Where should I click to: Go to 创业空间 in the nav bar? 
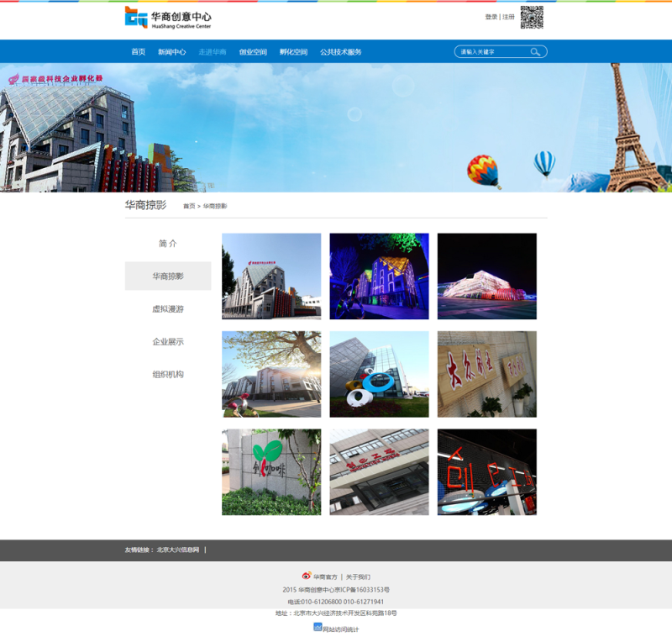click(x=253, y=52)
